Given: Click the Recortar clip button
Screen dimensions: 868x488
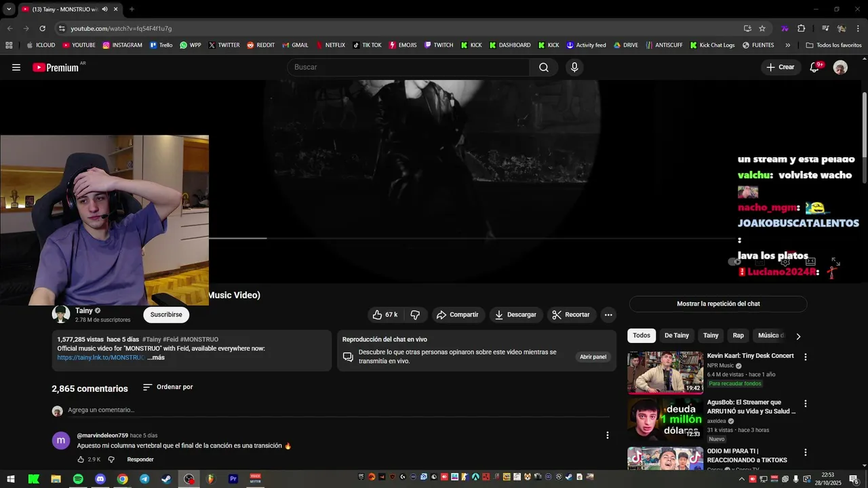Looking at the screenshot, I should (x=571, y=314).
